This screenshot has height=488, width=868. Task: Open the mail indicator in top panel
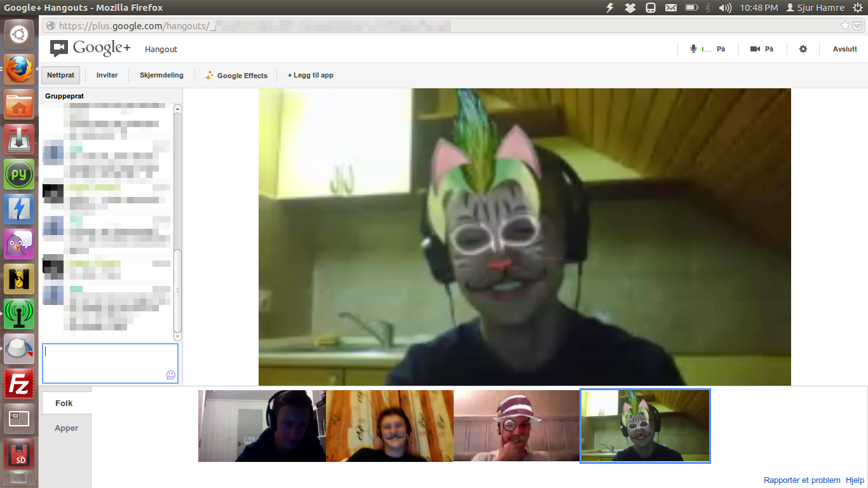(x=670, y=8)
